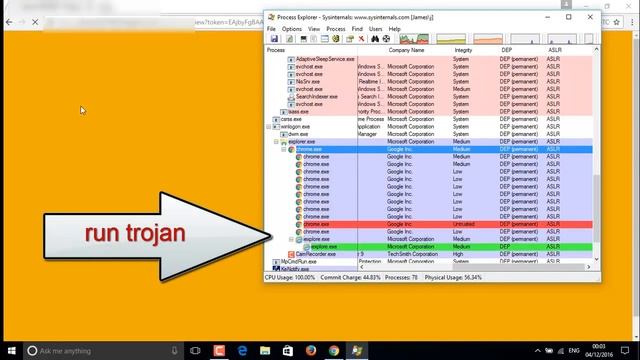Click the binoculars Find Handle icon
Image resolution: width=640 pixels, height=360 pixels.
click(x=375, y=39)
